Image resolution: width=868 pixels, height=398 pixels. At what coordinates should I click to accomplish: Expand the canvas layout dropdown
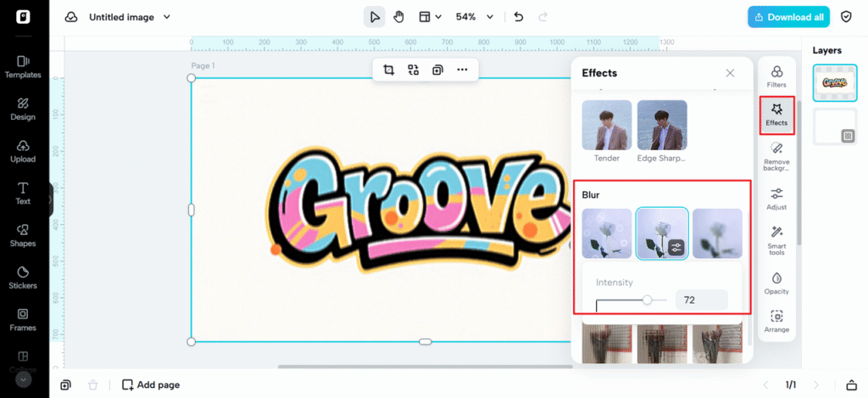[x=430, y=17]
